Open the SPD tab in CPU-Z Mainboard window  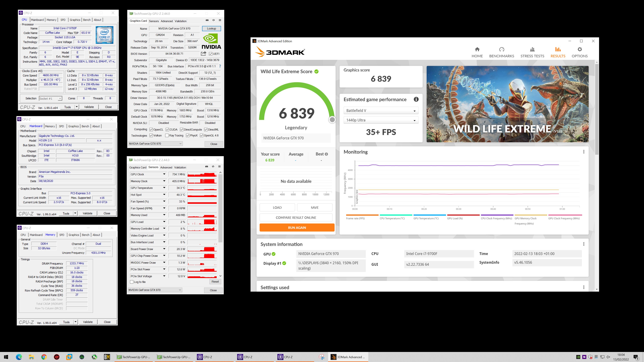coord(61,126)
